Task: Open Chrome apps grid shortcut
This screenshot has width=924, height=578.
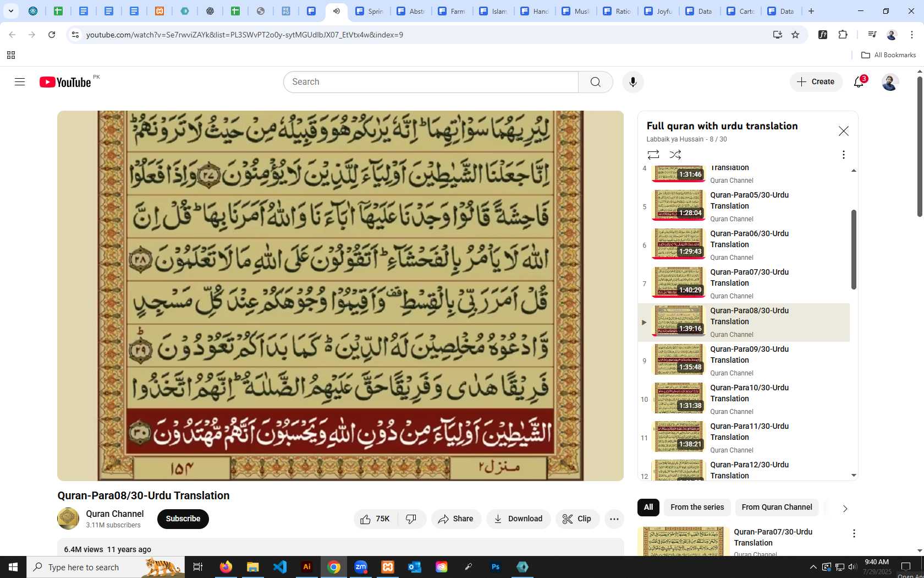Action: [11, 55]
